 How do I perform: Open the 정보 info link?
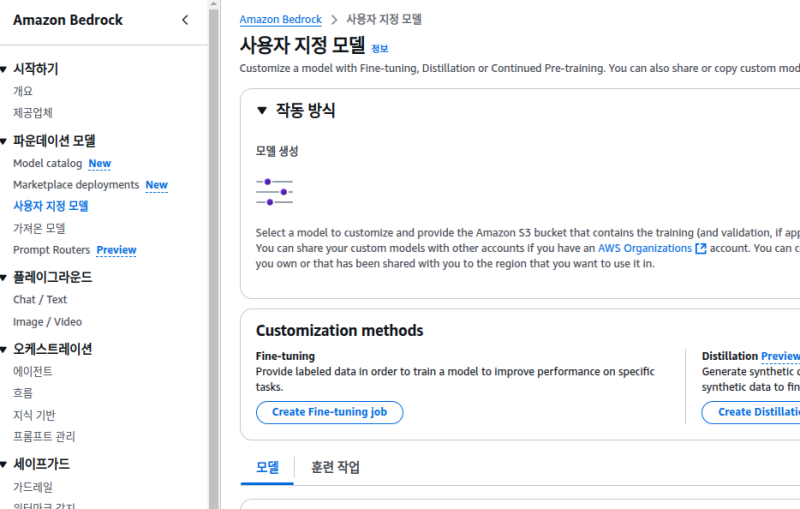(380, 48)
